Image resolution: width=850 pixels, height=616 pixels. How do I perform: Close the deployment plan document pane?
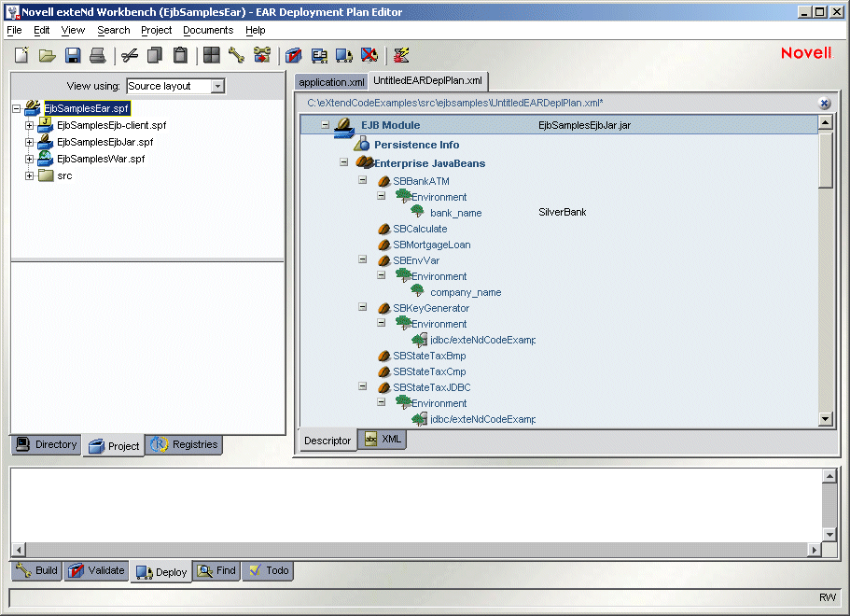pyautogui.click(x=825, y=103)
